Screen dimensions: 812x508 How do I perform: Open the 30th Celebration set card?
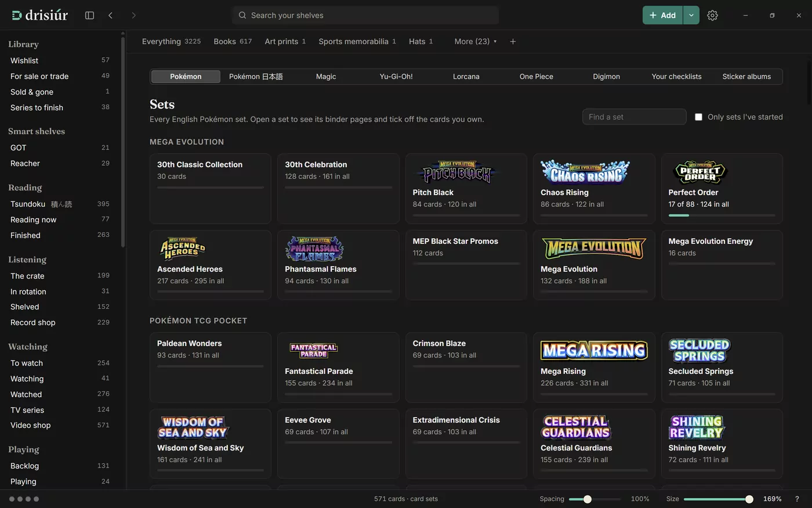click(338, 189)
